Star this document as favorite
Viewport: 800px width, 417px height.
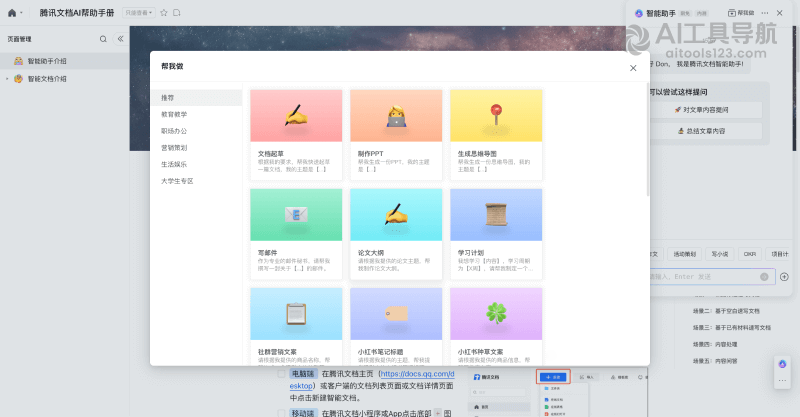164,13
